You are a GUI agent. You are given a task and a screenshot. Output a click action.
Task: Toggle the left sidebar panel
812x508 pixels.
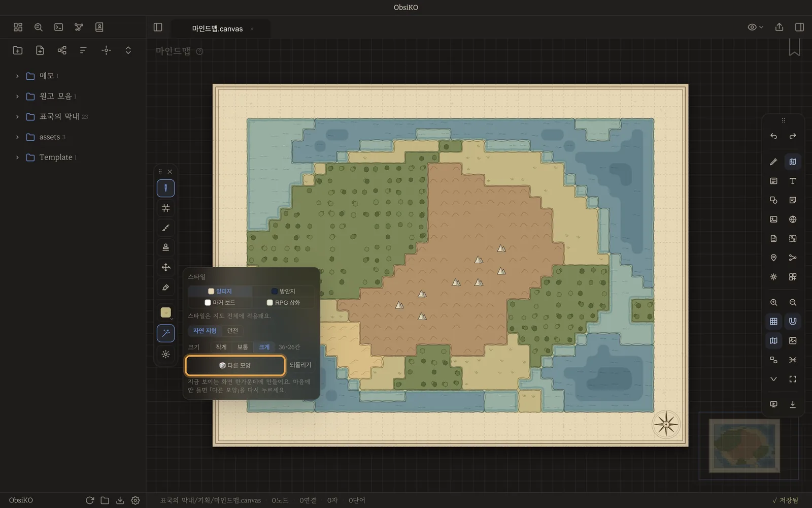158,27
